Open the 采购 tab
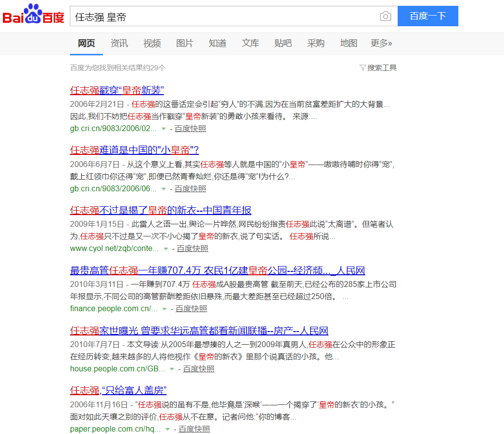 point(316,43)
